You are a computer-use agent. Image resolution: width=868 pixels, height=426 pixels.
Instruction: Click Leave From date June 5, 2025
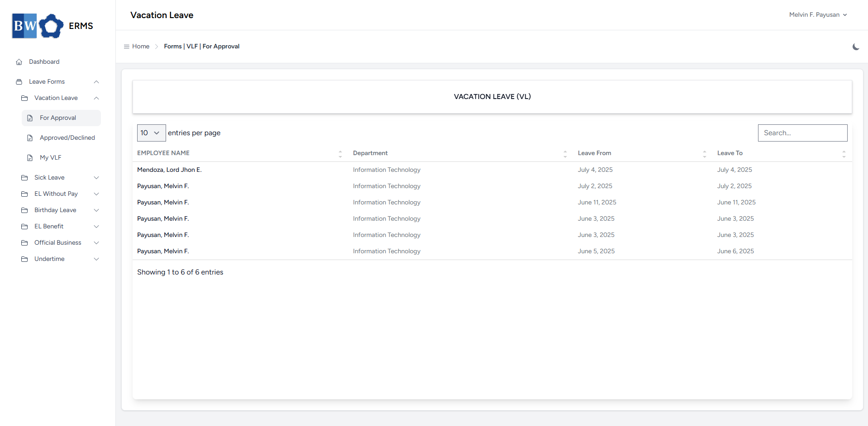click(x=596, y=251)
